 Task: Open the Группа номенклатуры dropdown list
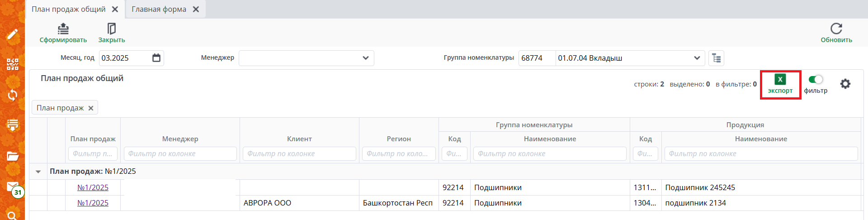[697, 58]
